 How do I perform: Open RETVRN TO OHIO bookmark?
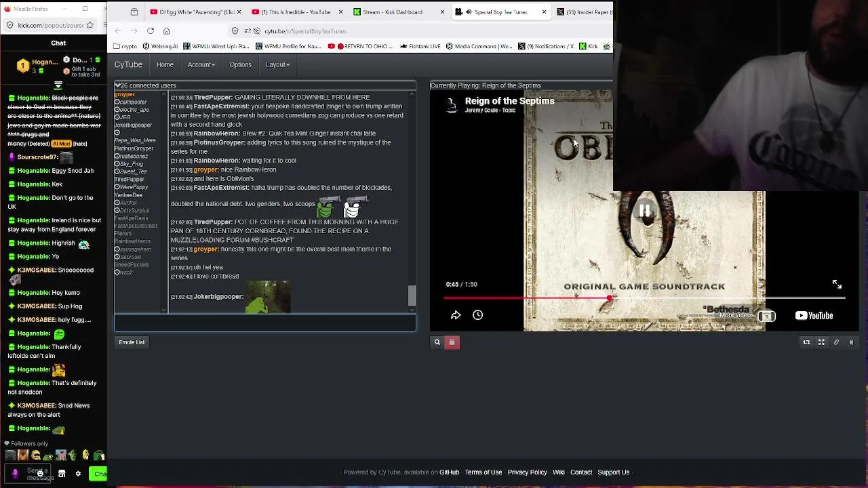pos(359,46)
